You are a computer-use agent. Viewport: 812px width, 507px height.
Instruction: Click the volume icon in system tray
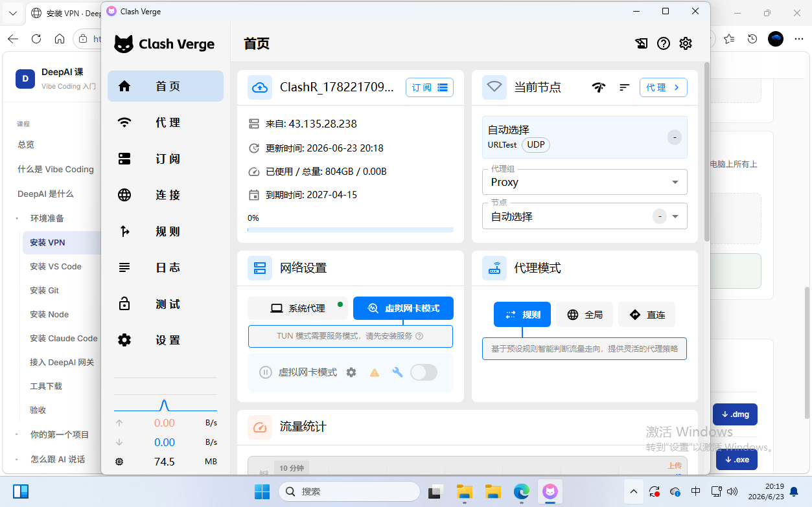(733, 491)
